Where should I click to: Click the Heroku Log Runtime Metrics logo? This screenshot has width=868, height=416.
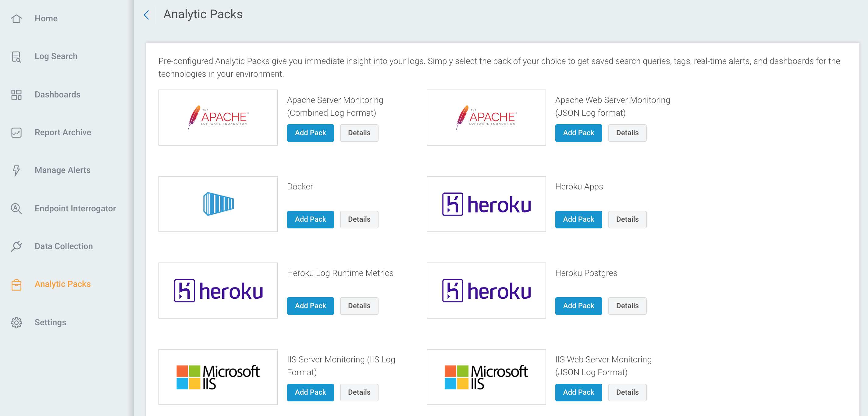(218, 291)
